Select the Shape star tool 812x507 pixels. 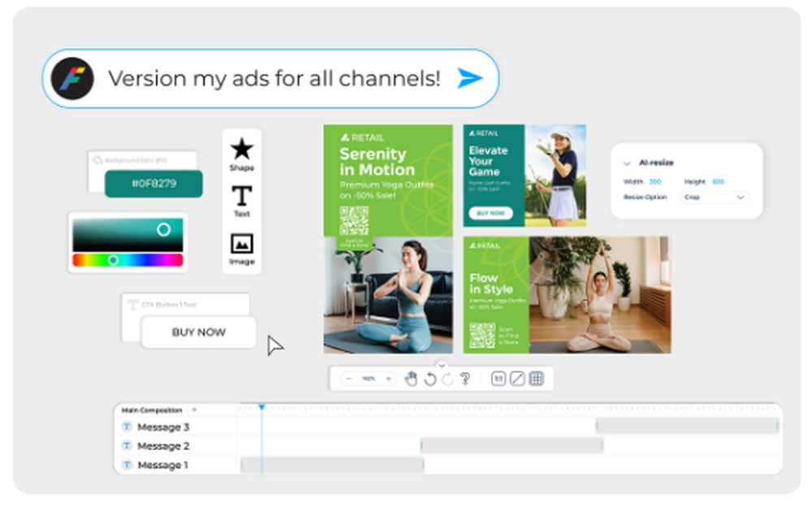pyautogui.click(x=242, y=154)
